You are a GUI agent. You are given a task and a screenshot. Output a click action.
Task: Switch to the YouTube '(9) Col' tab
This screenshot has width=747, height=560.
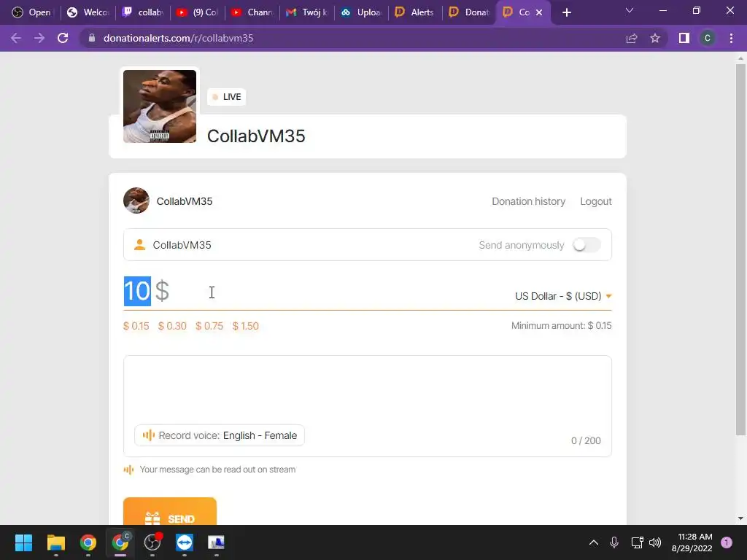[x=197, y=12]
